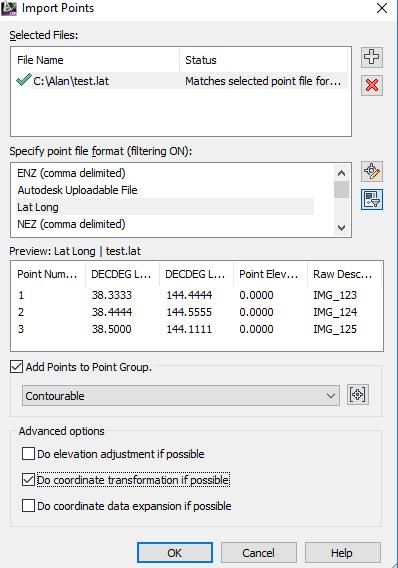Click latitude value 38.4444
Viewport: 398px width, 568px height.
click(112, 312)
